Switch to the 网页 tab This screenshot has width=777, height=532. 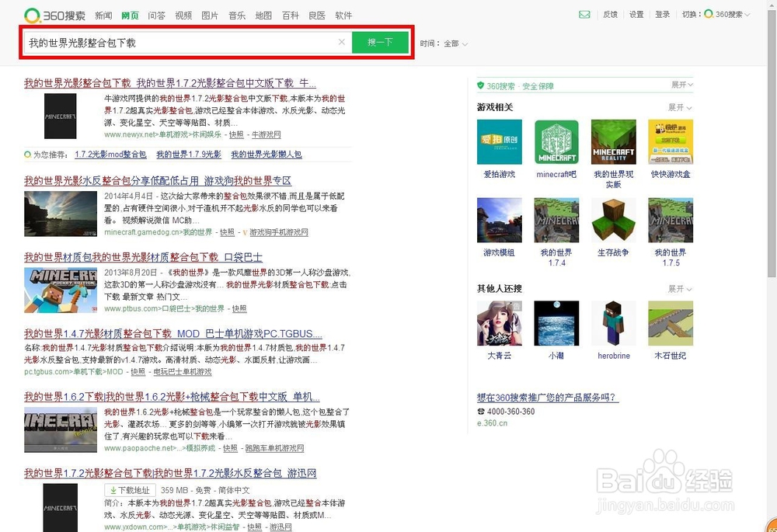pos(130,16)
